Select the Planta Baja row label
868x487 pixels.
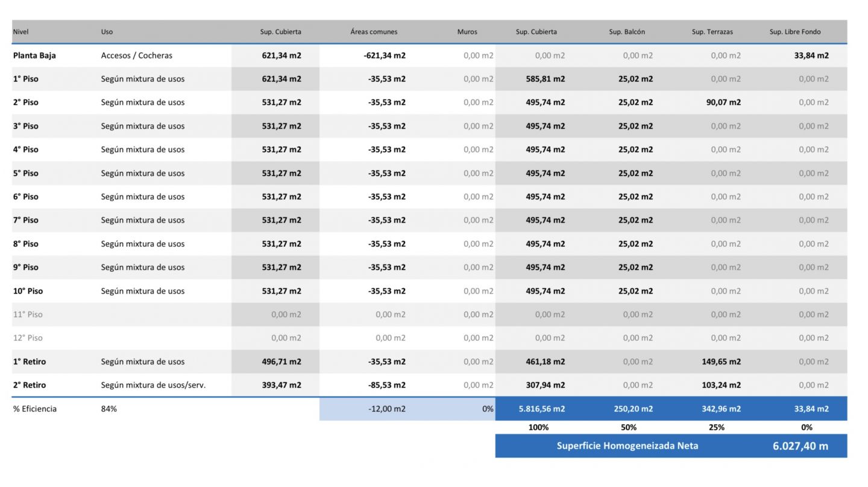(34, 55)
